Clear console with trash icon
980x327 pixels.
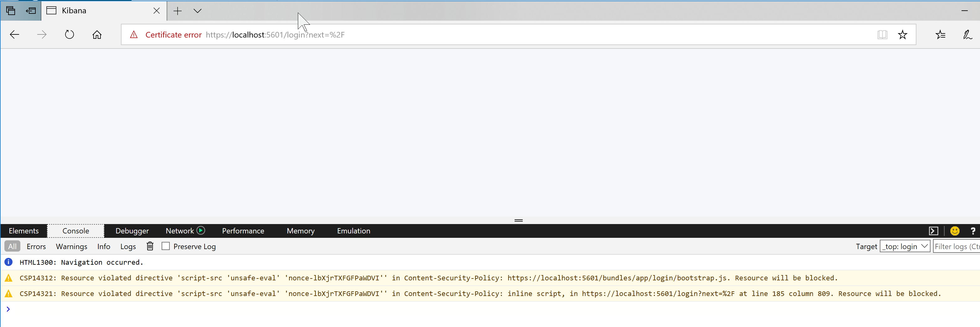pos(150,246)
